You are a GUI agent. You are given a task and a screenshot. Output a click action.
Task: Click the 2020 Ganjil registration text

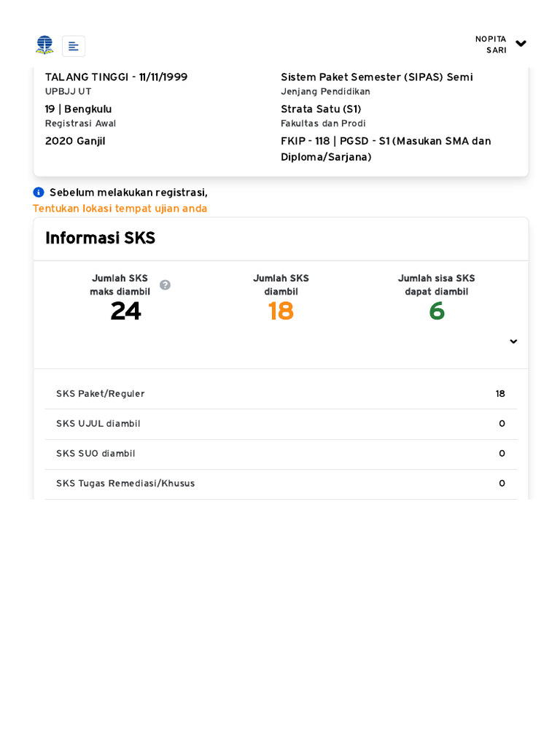[75, 141]
